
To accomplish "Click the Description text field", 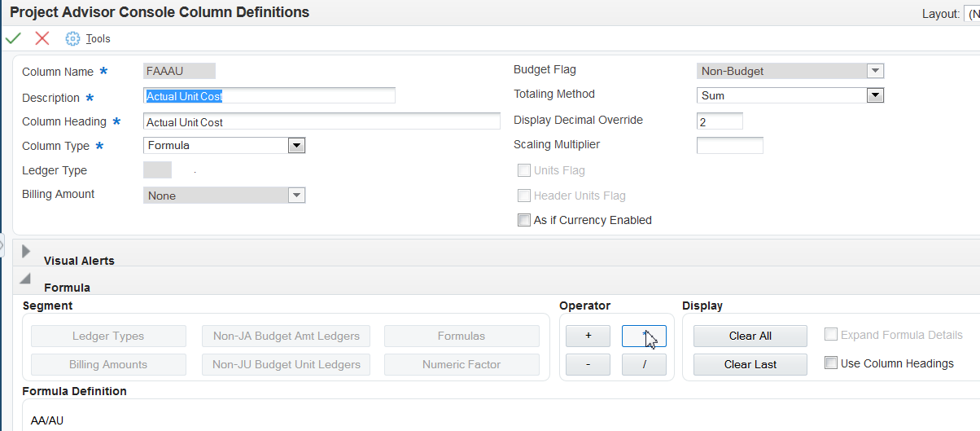I will click(x=269, y=96).
